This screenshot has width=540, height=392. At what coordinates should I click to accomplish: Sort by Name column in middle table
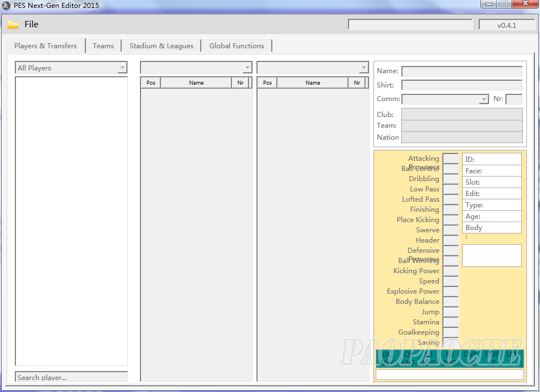(x=196, y=83)
